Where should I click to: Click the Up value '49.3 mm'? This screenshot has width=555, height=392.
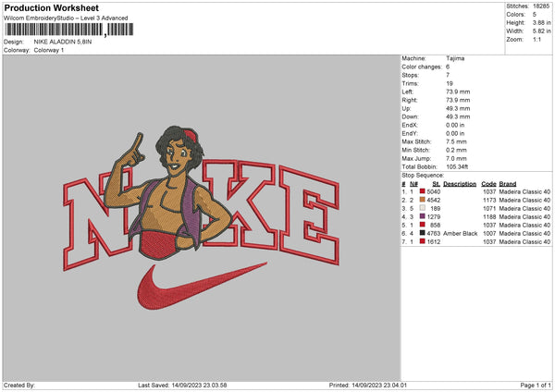point(458,108)
